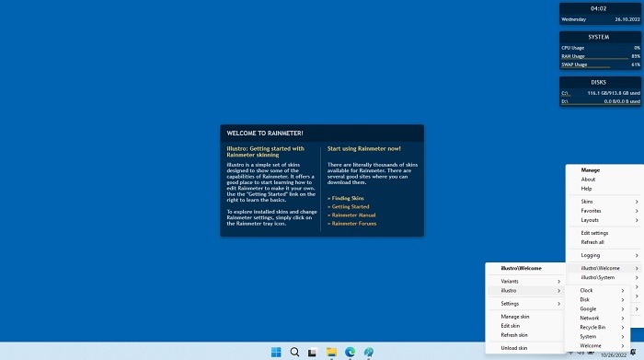Open the illustro\System submenu
This screenshot has width=644, height=360.
point(604,277)
